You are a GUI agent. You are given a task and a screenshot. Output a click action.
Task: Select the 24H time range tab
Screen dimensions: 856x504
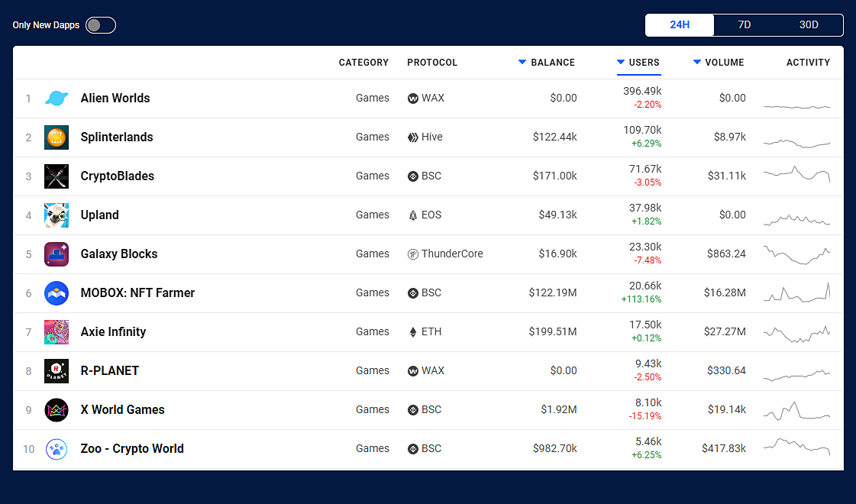tap(680, 25)
